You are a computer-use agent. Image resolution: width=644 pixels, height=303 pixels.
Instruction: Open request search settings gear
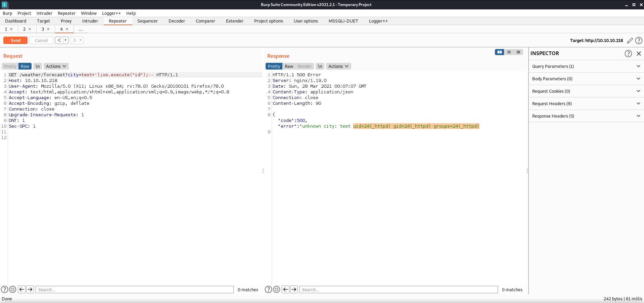click(x=13, y=289)
